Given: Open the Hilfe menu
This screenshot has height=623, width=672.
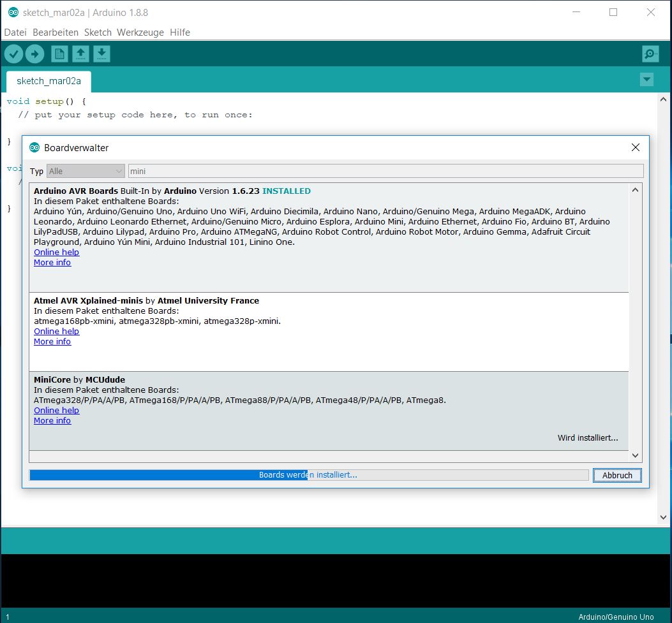Looking at the screenshot, I should (179, 33).
